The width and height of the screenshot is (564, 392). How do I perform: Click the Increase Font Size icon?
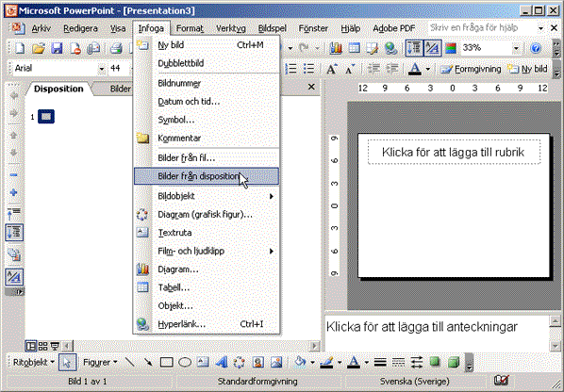point(332,69)
